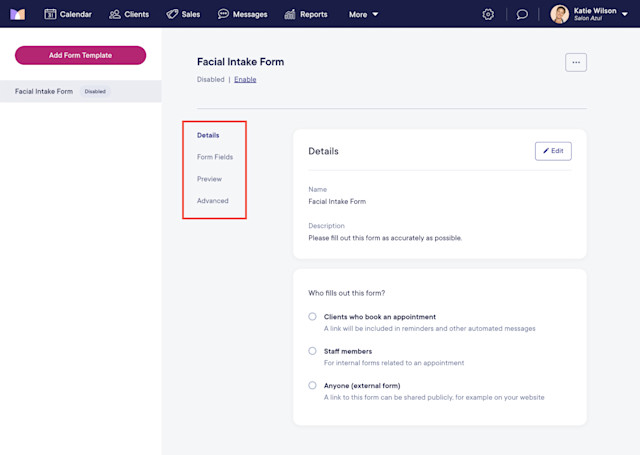Choose the 'Anyone (external form)' radio option
The image size is (640, 455).
coord(312,385)
